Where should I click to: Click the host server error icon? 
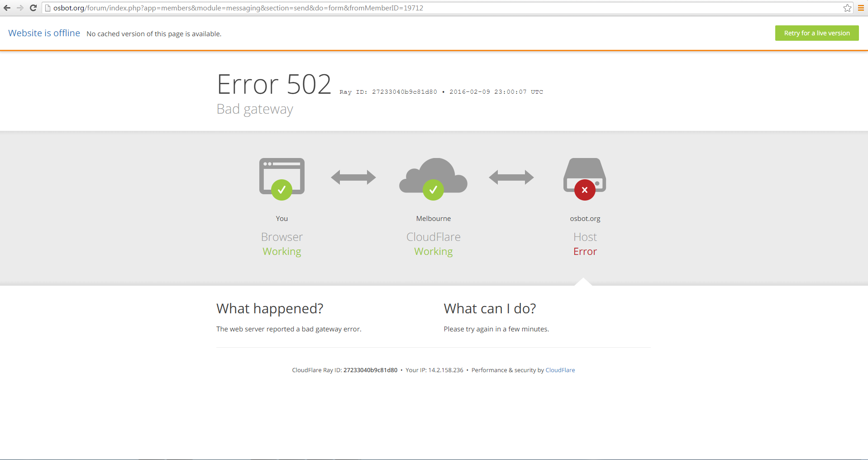coord(585,178)
